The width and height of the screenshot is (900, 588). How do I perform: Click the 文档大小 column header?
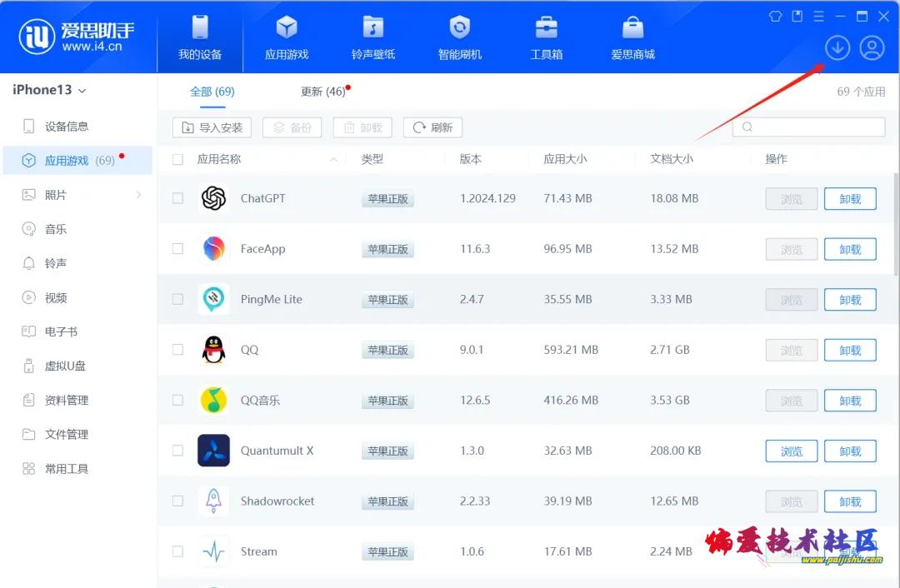click(x=672, y=159)
